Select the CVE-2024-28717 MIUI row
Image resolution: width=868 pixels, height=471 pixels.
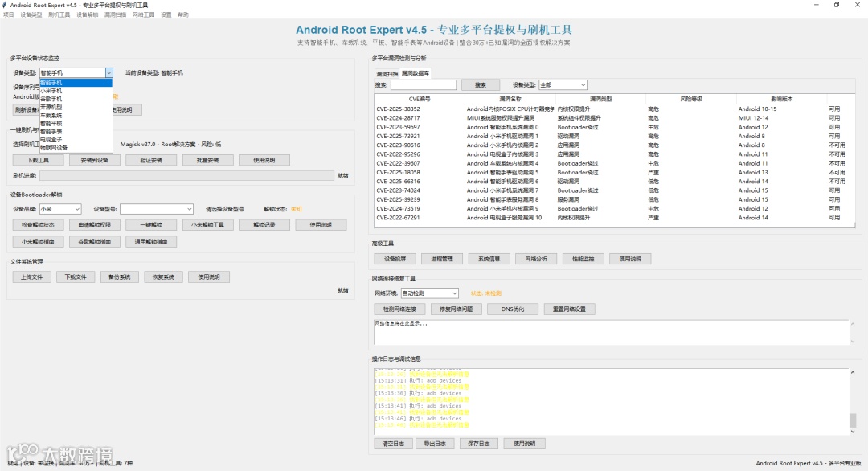pyautogui.click(x=615, y=118)
